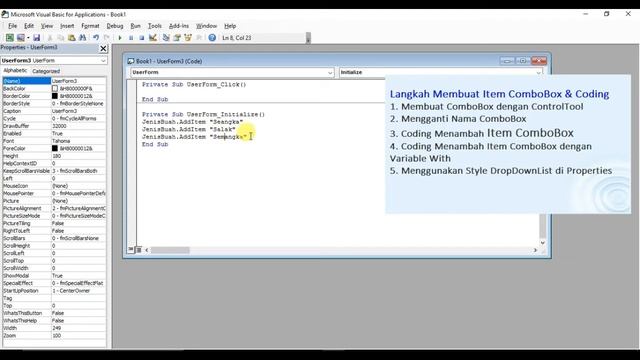This screenshot has height=360, width=640.
Task: Save the project with the floppy icon
Action: pyautogui.click(x=36, y=38)
